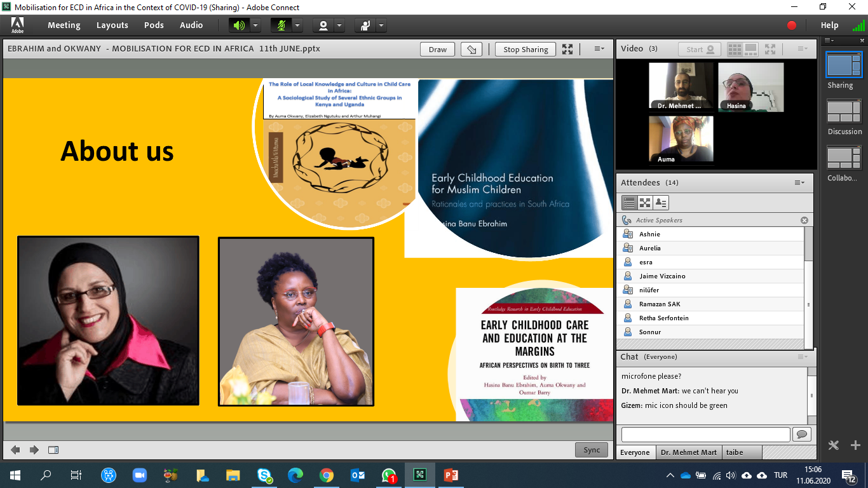This screenshot has width=868, height=488.
Task: Open the Share pod options menu
Action: tap(599, 49)
